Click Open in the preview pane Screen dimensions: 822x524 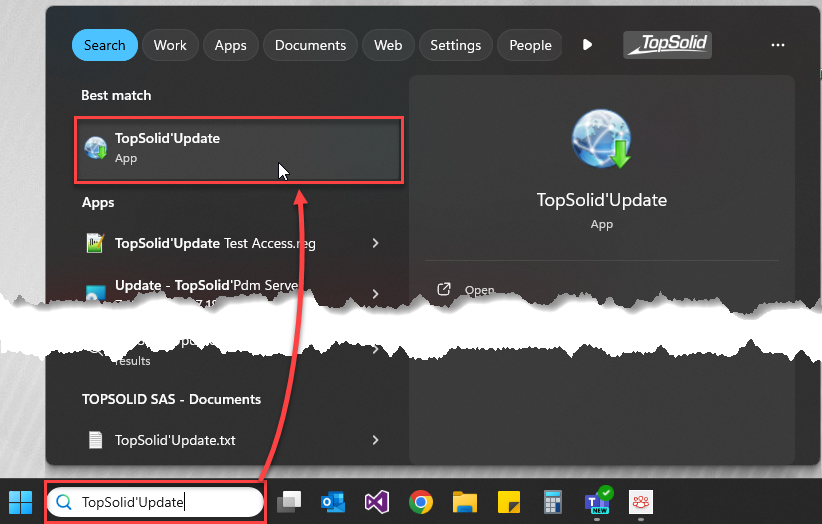(479, 290)
